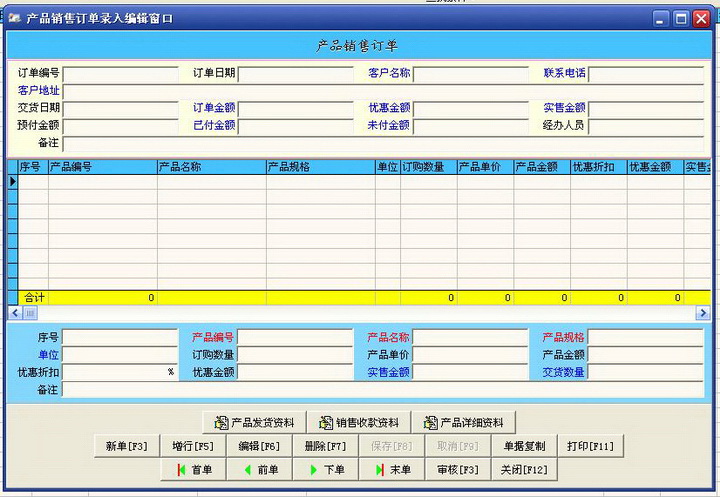720x497 pixels.
Task: Focus the detail 订购数量 field
Action: 295,355
